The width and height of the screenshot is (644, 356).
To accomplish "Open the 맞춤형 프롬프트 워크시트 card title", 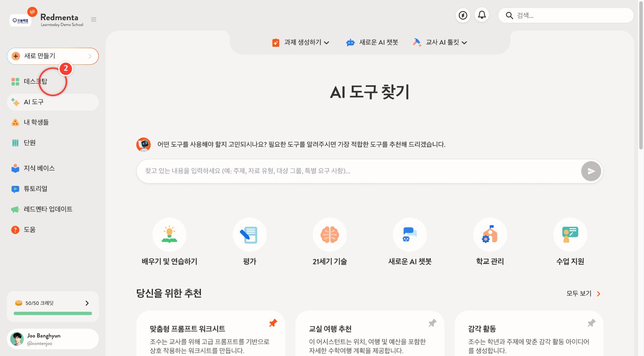I will (188, 329).
